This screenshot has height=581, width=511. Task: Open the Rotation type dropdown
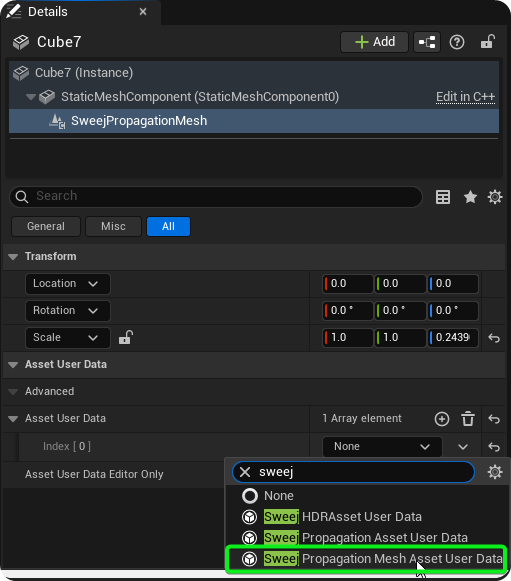point(68,311)
